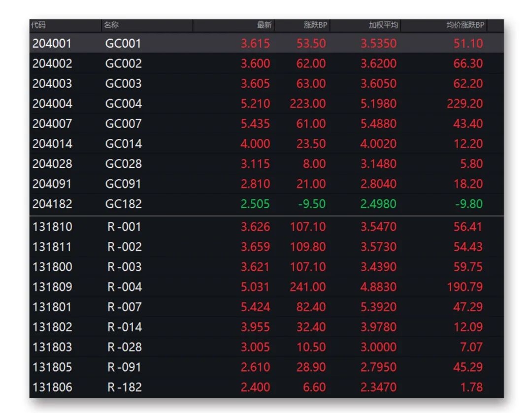Select the GC001 name cell

point(123,43)
